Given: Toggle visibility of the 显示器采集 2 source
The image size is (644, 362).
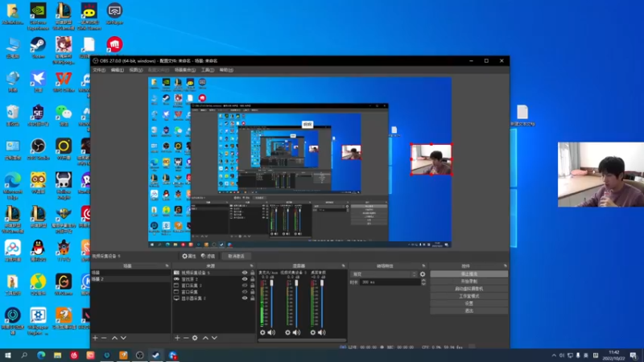Looking at the screenshot, I should coord(245,298).
